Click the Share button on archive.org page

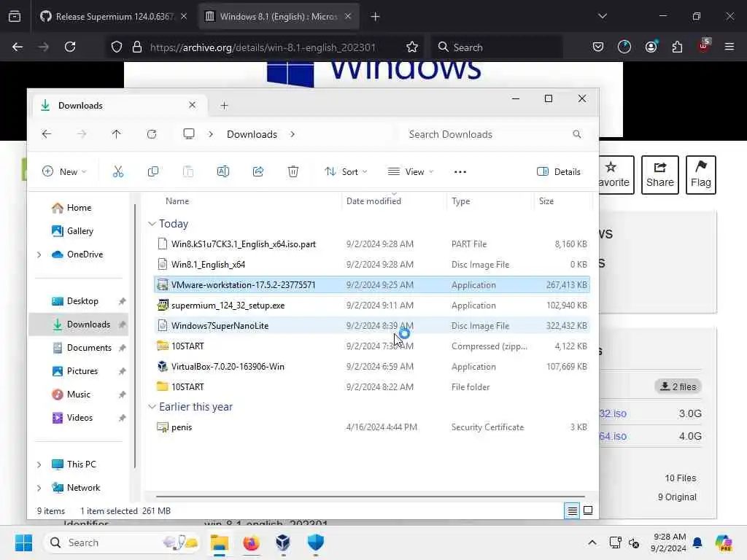[659, 175]
